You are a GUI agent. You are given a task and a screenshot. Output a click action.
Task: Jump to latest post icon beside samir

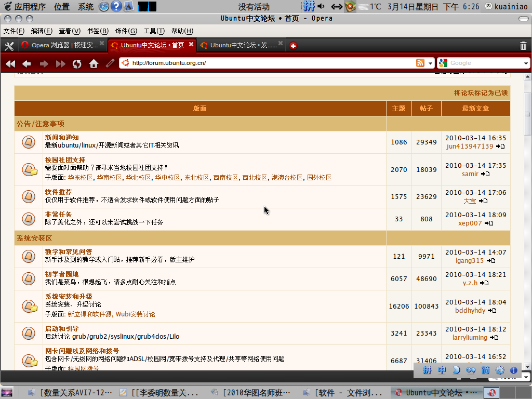[486, 174]
